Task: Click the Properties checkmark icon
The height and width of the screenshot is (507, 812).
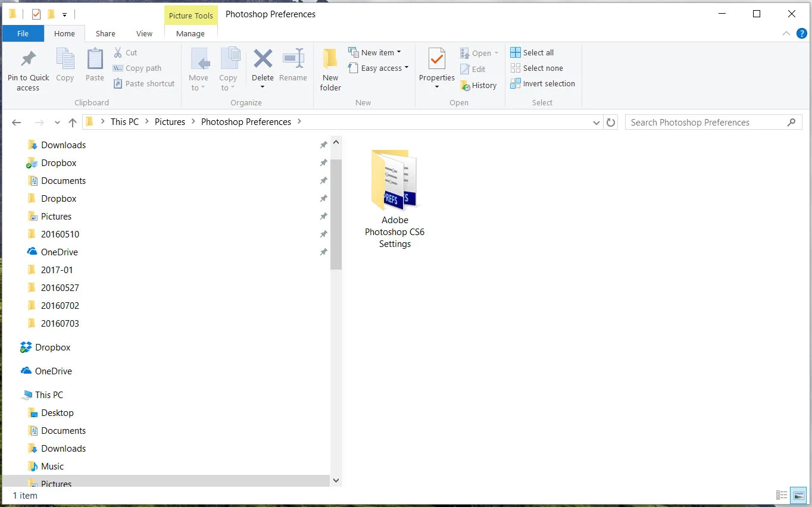Action: pyautogui.click(x=437, y=60)
